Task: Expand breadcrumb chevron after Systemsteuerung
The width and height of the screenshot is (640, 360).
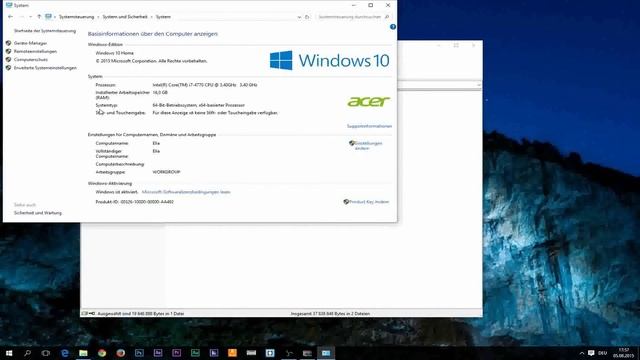Action: 98,17
